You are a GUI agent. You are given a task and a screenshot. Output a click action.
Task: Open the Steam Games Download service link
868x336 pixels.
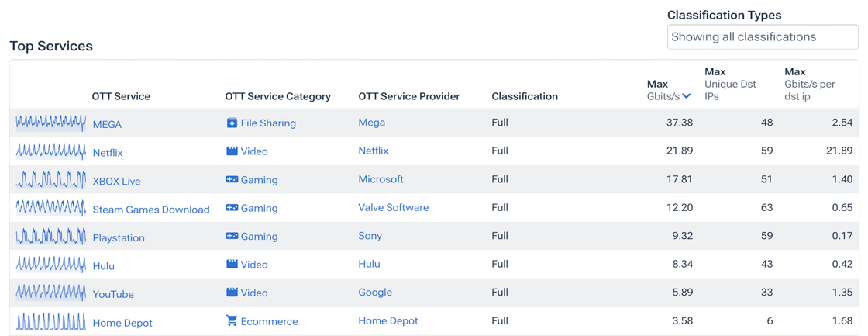(151, 210)
